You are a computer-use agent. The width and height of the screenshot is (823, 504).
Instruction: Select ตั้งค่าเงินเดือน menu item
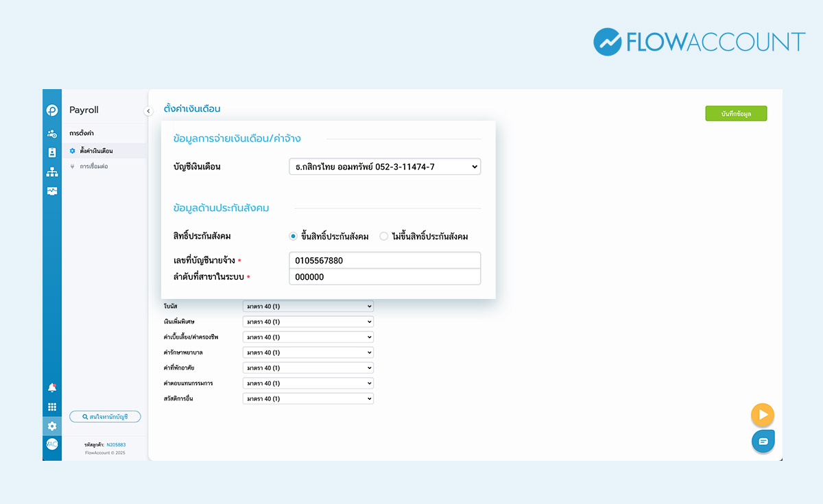96,151
